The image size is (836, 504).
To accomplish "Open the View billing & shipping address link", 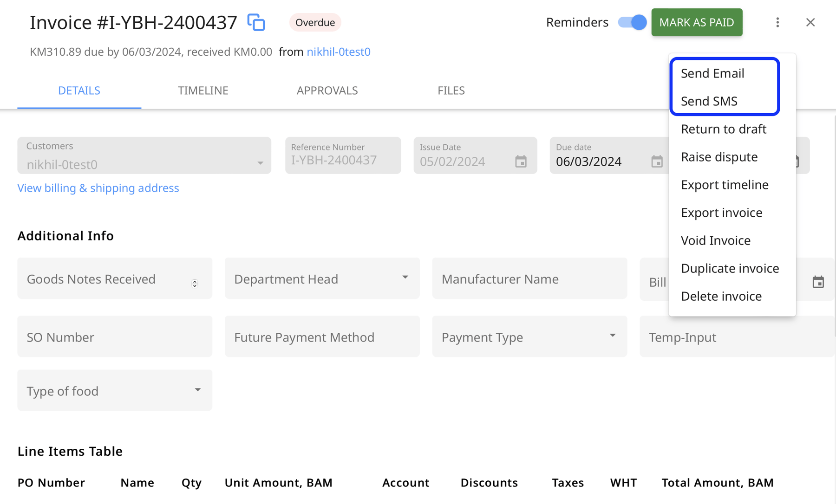I will [x=98, y=188].
